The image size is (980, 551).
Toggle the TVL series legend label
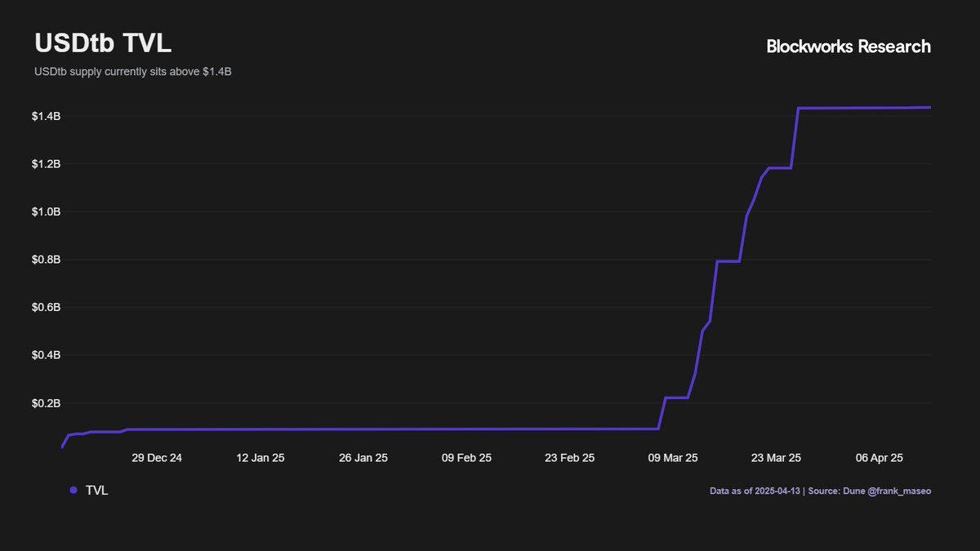(x=96, y=491)
